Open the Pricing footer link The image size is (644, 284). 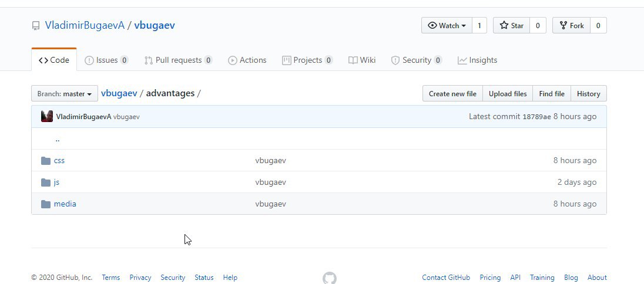click(490, 278)
